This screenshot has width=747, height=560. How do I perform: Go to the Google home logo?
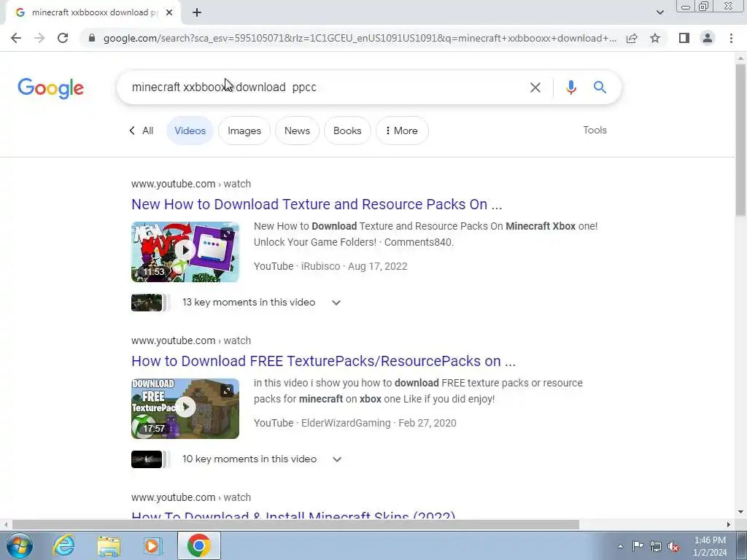[50, 88]
